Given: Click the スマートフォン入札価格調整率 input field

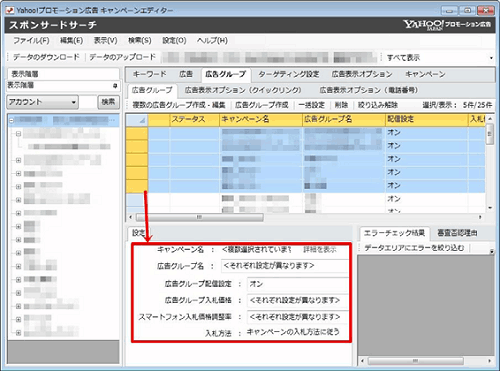Looking at the screenshot, I should pyautogui.click(x=297, y=317).
